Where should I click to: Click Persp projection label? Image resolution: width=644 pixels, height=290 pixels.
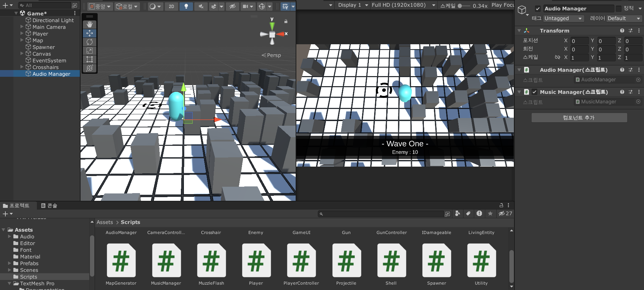tap(271, 55)
